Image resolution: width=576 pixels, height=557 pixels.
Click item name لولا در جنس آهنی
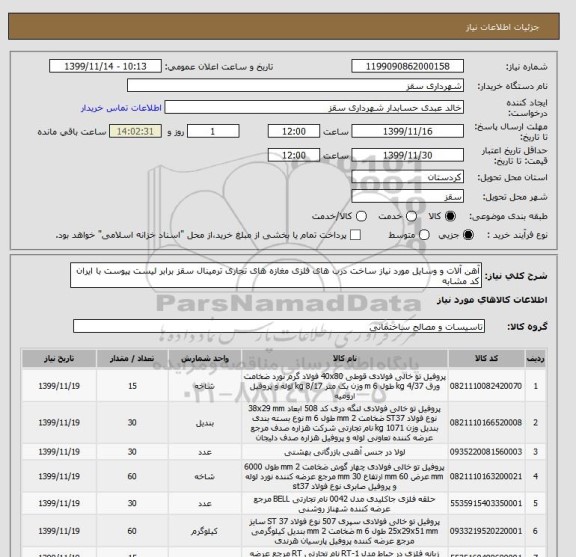[345, 452]
